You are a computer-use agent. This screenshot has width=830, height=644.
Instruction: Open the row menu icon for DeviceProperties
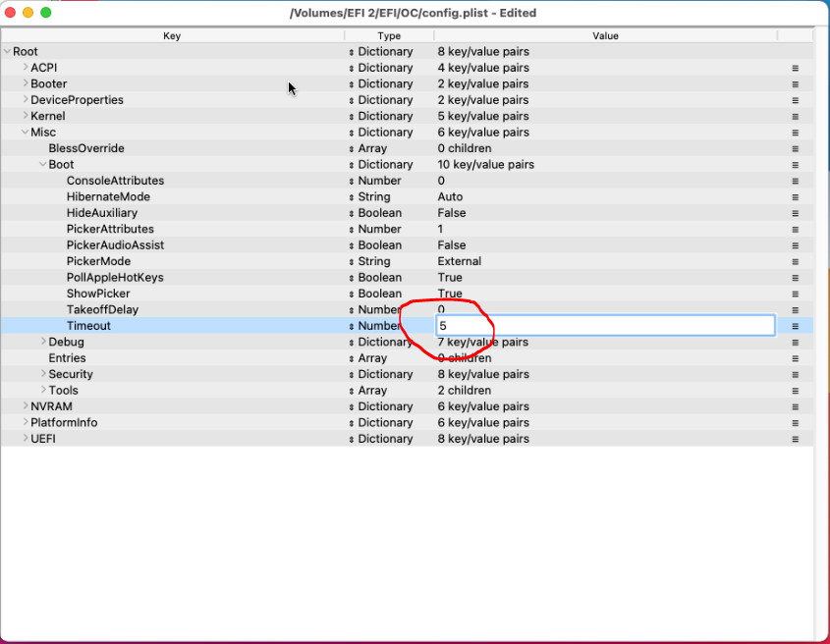[x=795, y=100]
